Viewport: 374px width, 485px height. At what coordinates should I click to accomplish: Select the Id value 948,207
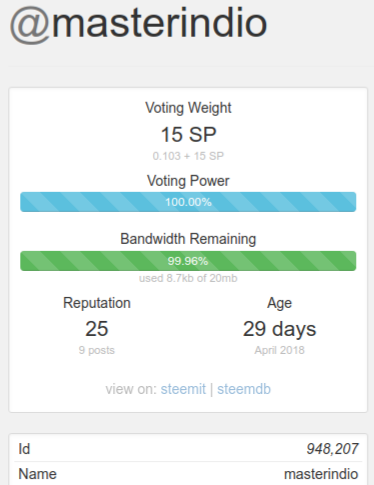coord(332,449)
